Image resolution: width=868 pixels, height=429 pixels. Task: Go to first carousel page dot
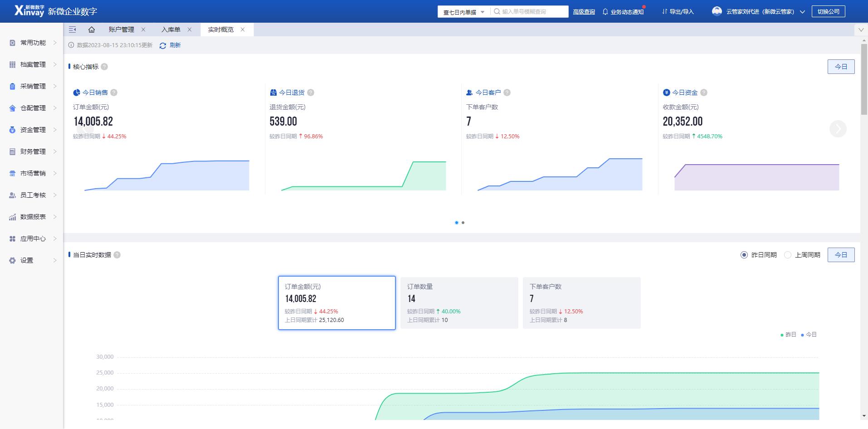(456, 223)
